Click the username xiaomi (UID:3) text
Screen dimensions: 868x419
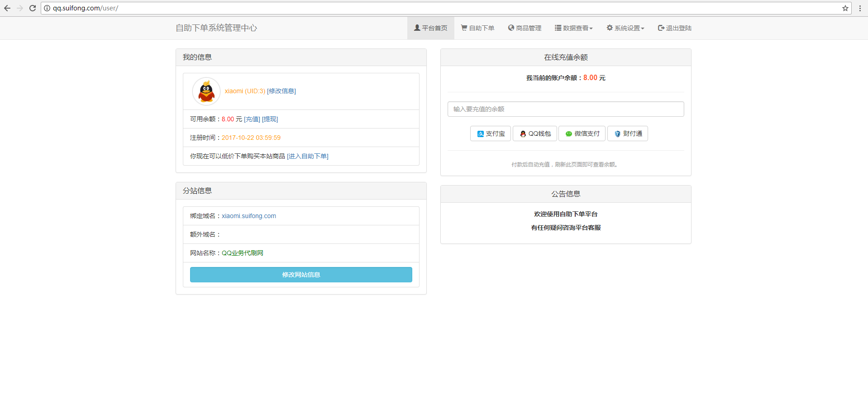(245, 91)
